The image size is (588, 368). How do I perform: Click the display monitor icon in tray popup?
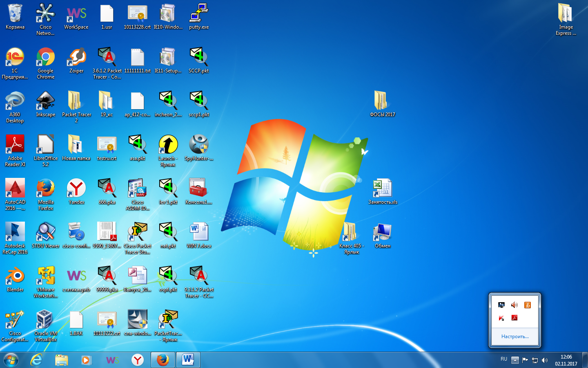[501, 305]
